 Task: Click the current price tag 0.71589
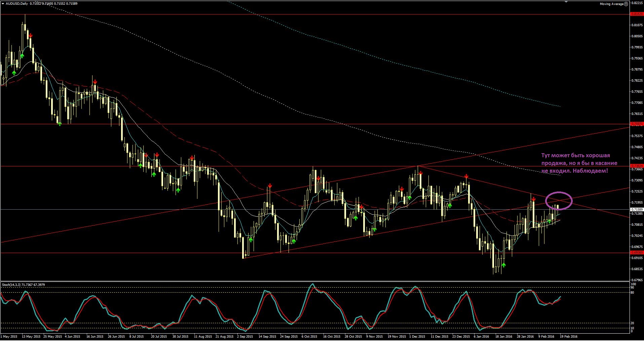click(x=637, y=210)
